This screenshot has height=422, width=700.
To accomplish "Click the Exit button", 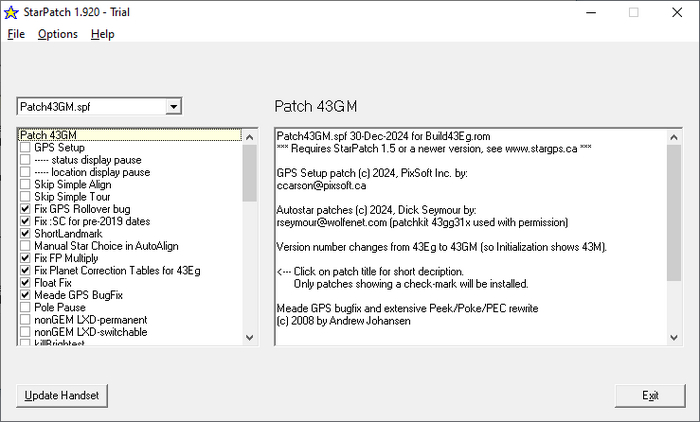I will tap(650, 396).
